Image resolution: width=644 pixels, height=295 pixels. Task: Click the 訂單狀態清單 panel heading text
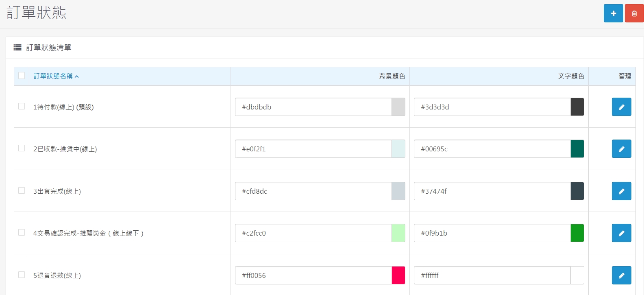click(x=49, y=48)
